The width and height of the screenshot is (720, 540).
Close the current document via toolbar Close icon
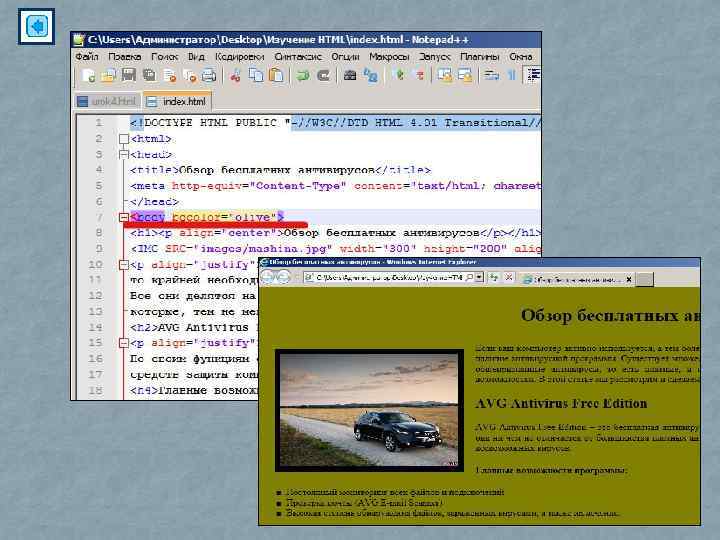(169, 75)
